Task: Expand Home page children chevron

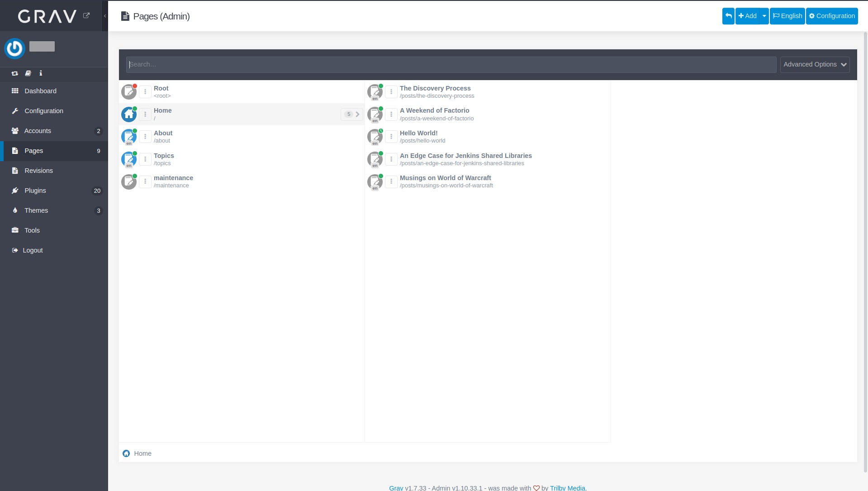Action: click(x=357, y=114)
